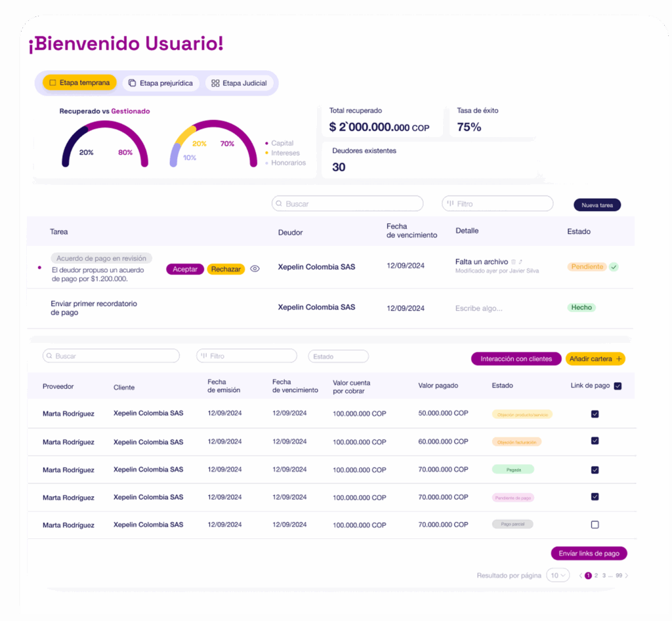Open the Resultado por página dropdown

[558, 576]
